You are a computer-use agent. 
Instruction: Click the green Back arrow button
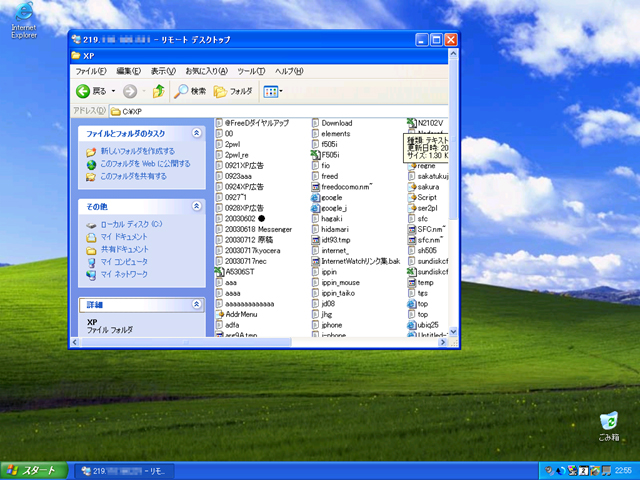84,91
